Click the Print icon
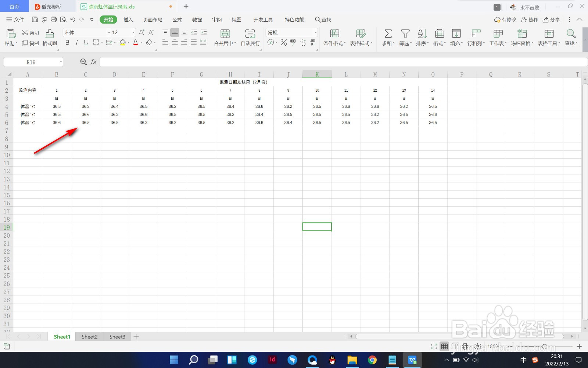Image resolution: width=588 pixels, height=368 pixels. [54, 20]
